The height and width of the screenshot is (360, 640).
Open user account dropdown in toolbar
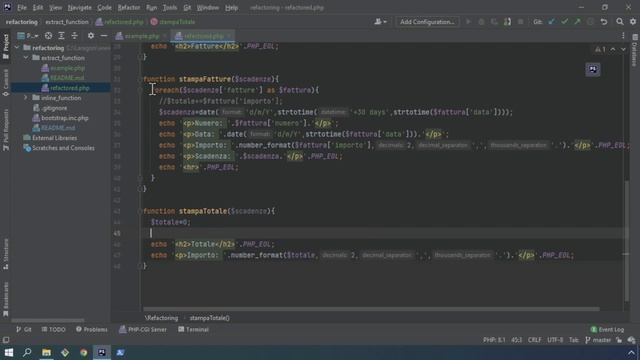point(380,22)
